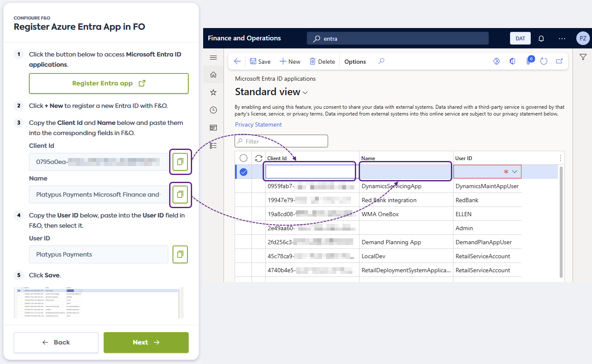Click New in the action bar
The image size is (592, 364).
click(290, 62)
